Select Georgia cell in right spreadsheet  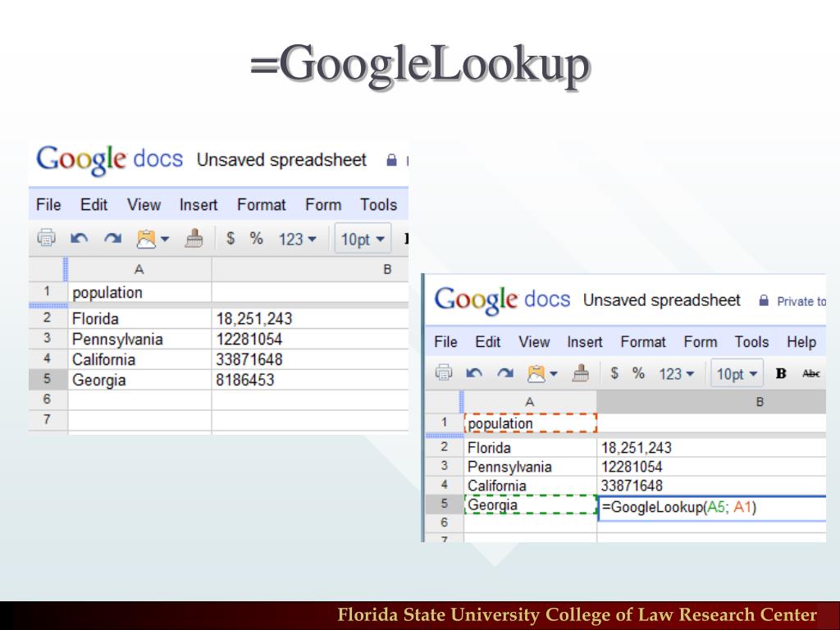[x=530, y=504]
